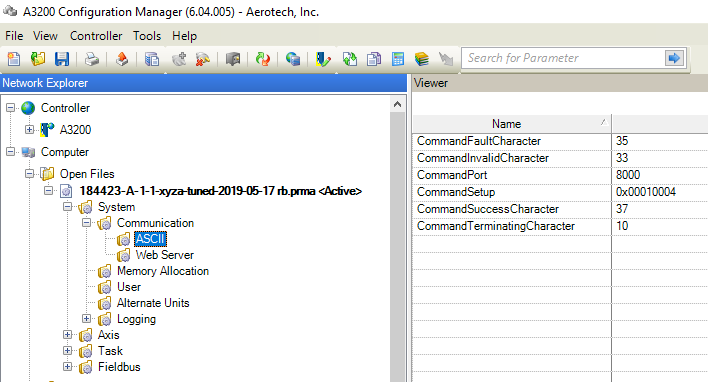Click in the Search for Parameter field
The height and width of the screenshot is (382, 708).
pyautogui.click(x=562, y=58)
